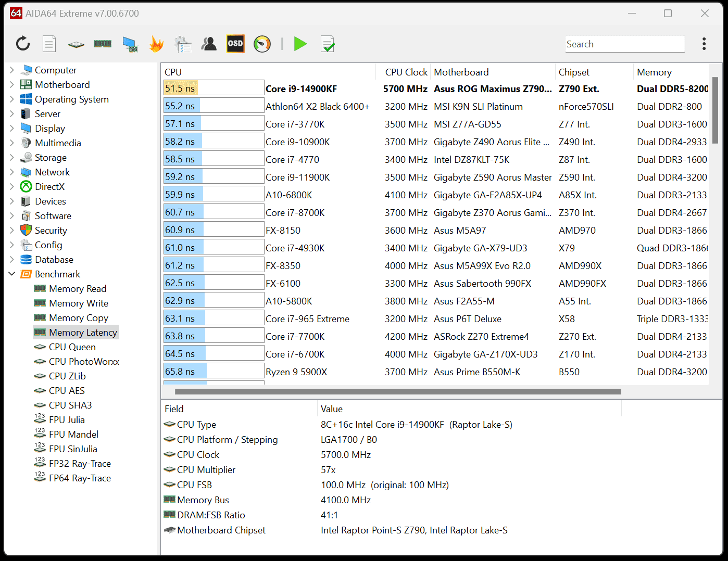Click the CPU chip toolbar icon
Image resolution: width=728 pixels, height=561 pixels.
[76, 44]
